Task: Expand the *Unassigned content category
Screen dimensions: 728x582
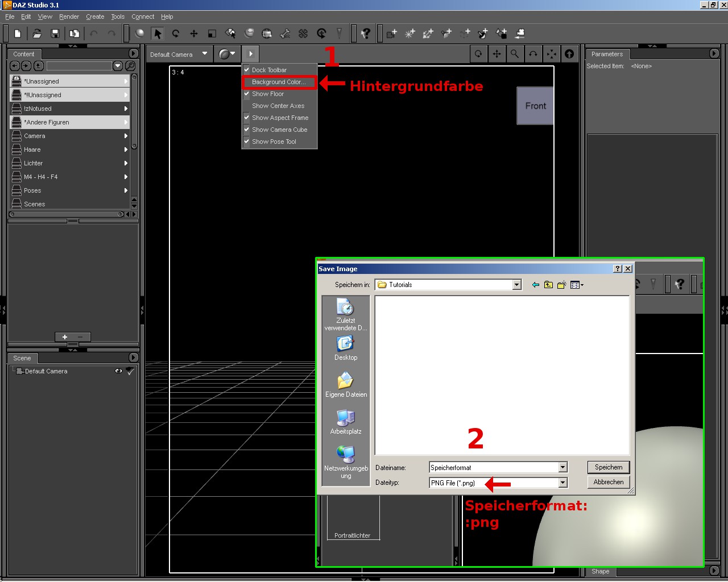Action: pyautogui.click(x=126, y=81)
